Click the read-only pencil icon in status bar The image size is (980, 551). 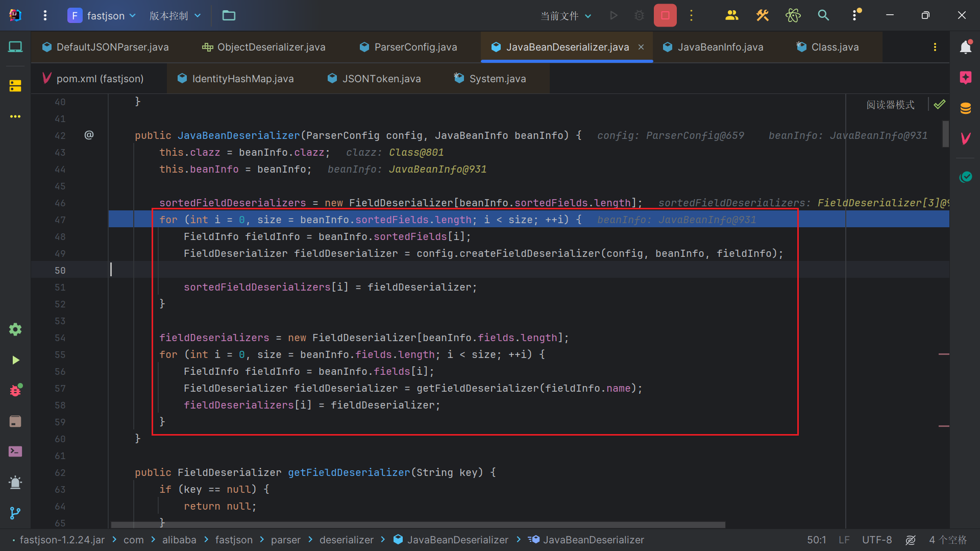tap(911, 540)
